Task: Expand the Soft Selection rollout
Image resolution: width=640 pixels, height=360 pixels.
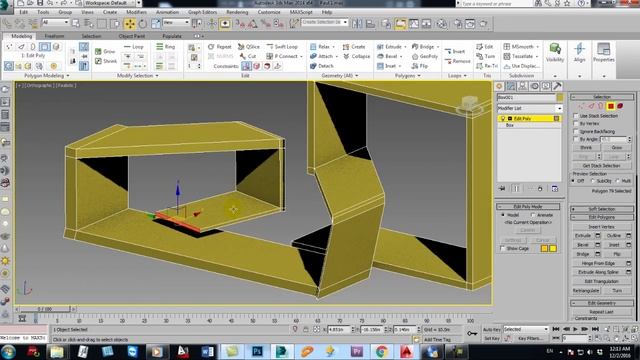Action: tap(602, 209)
